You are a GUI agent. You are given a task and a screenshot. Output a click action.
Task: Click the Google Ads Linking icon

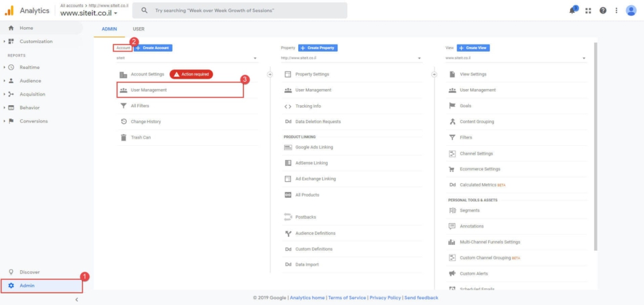[x=288, y=148]
